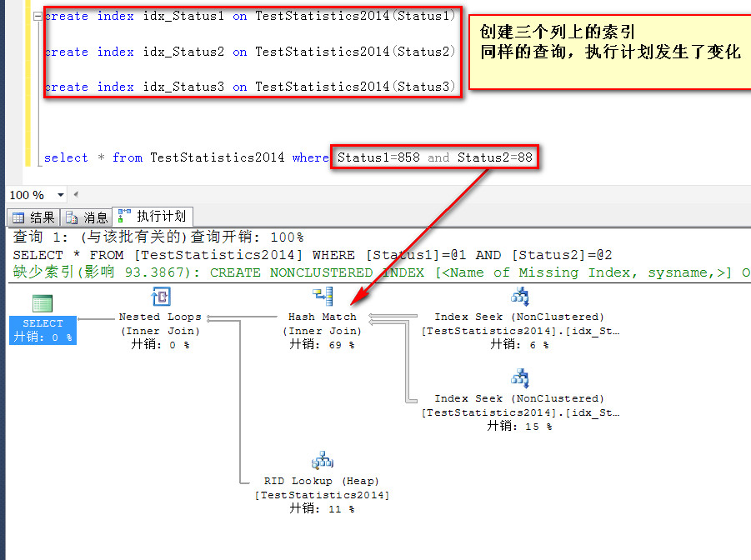Click the RID Lookup (Heap) label text
Viewport: 751px width, 560px height.
[322, 481]
